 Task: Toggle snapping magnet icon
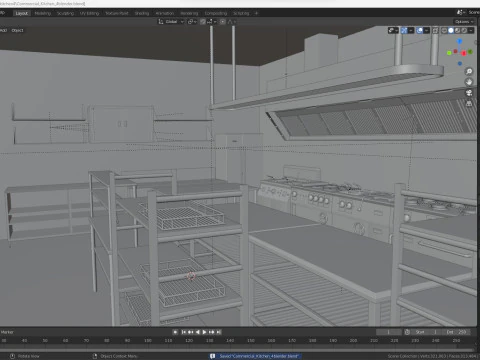click(203, 22)
